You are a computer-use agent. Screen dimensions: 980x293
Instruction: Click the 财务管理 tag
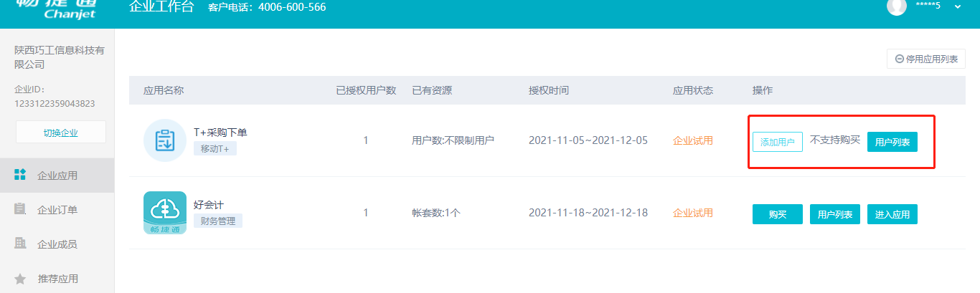pyautogui.click(x=218, y=221)
